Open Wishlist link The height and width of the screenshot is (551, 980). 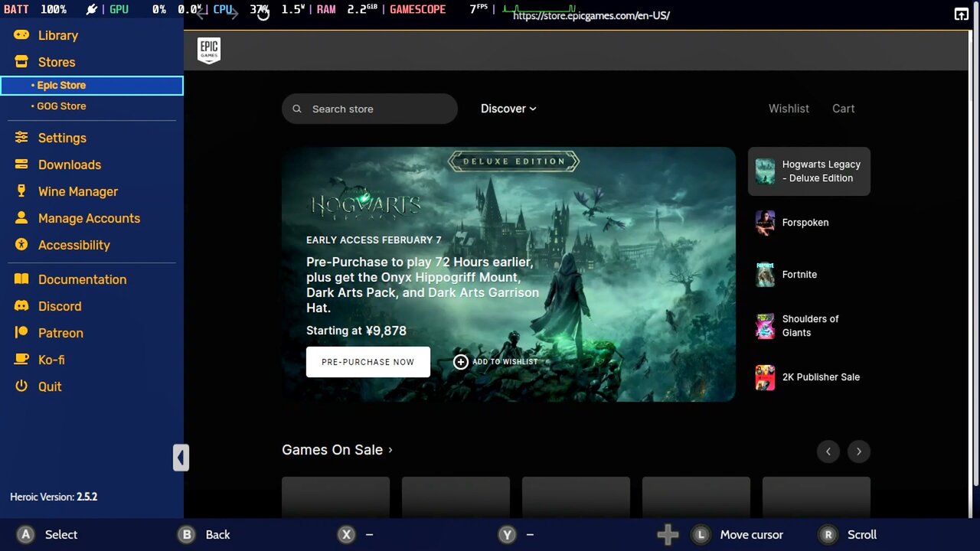click(789, 109)
